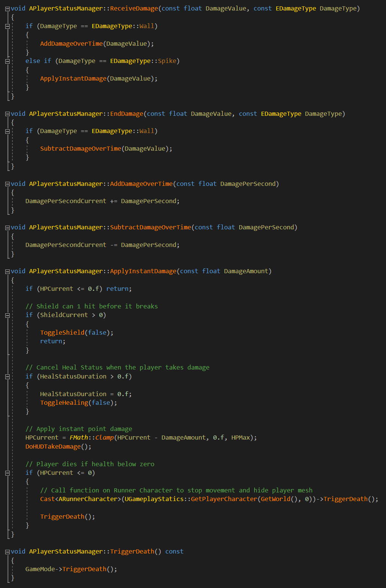
Task: Collapse the AddDamageOverTime function definition
Action: pyautogui.click(x=7, y=184)
